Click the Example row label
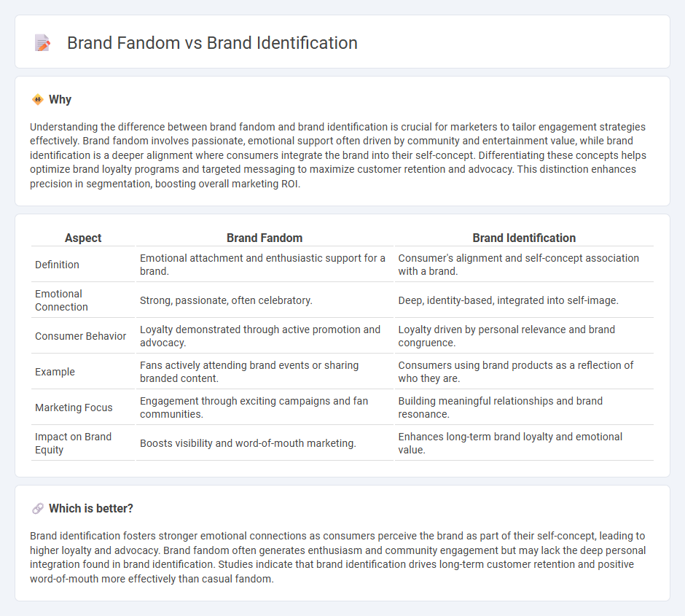Screen dimensions: 685x616 point(55,372)
